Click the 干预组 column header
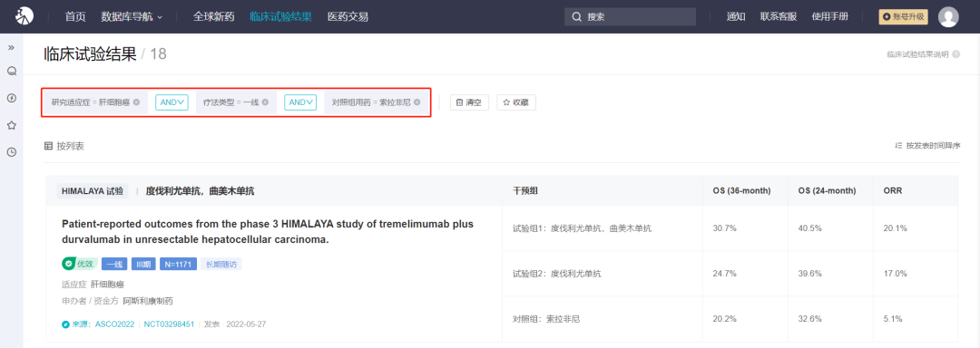Image resolution: width=980 pixels, height=348 pixels. click(x=525, y=191)
